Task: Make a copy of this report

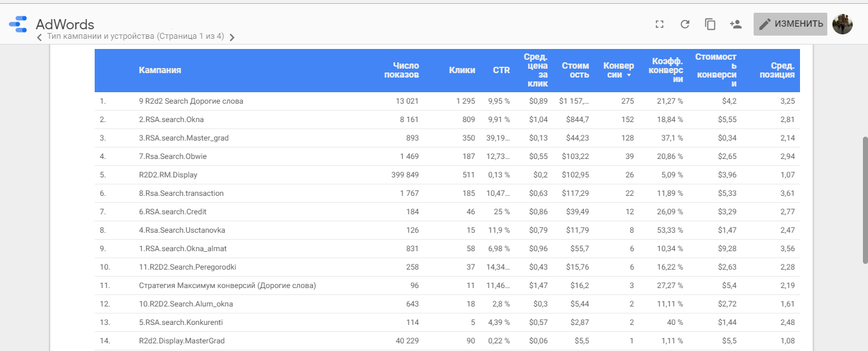Action: [710, 24]
